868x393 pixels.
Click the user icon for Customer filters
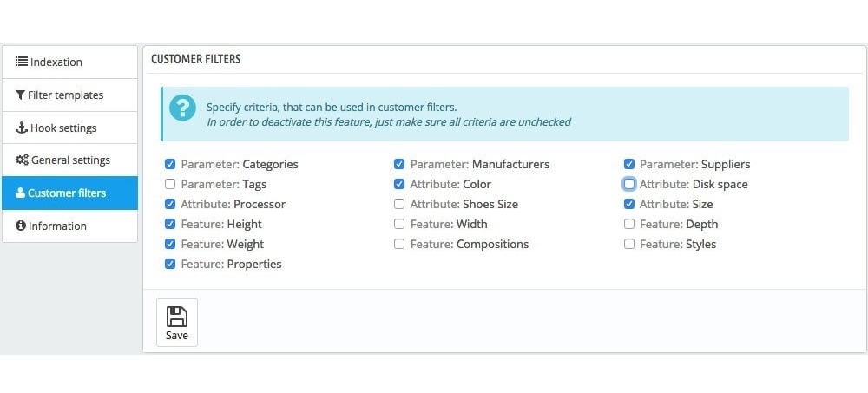[x=20, y=193]
